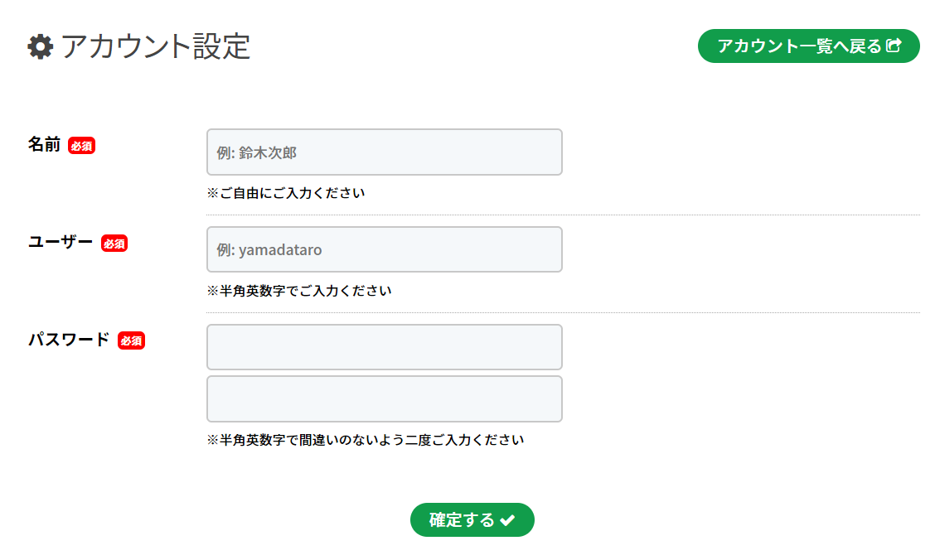The height and width of the screenshot is (560, 935).
Task: Click the 必須 badge next to 名前
Action: point(81,146)
